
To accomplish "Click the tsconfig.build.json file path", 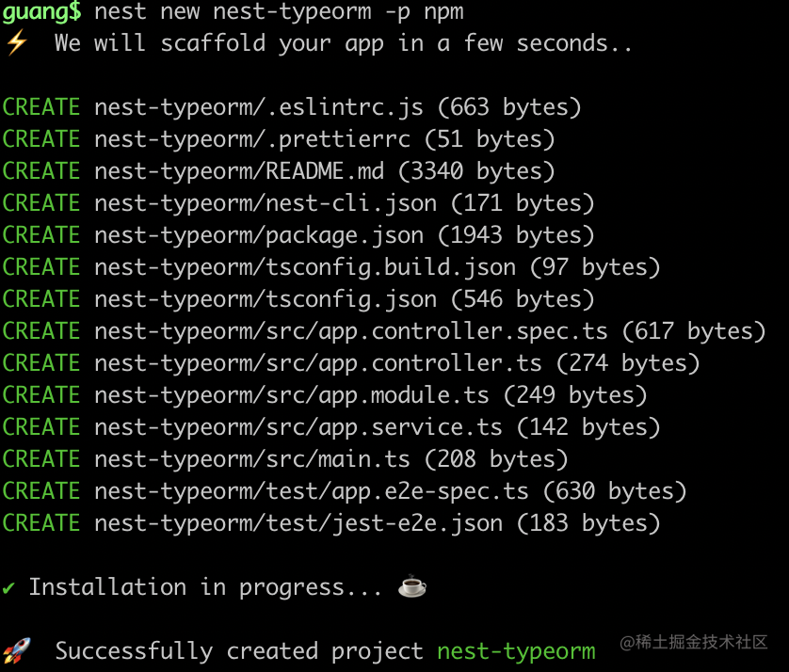I will click(x=305, y=267).
